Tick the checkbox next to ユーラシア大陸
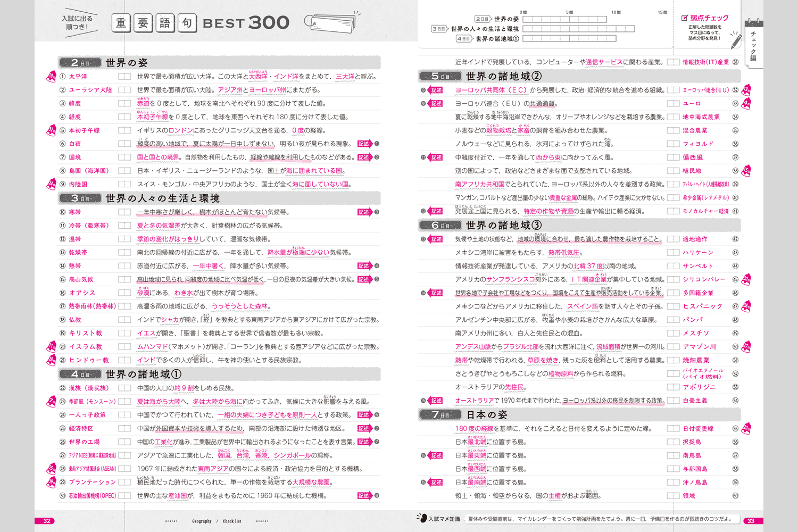 click(124, 90)
